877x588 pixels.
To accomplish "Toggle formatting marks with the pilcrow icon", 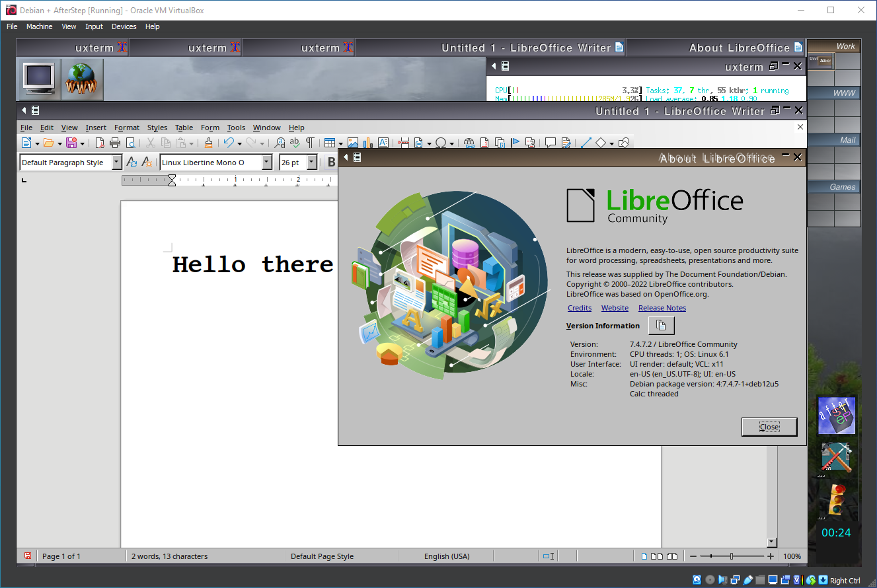I will pos(309,143).
